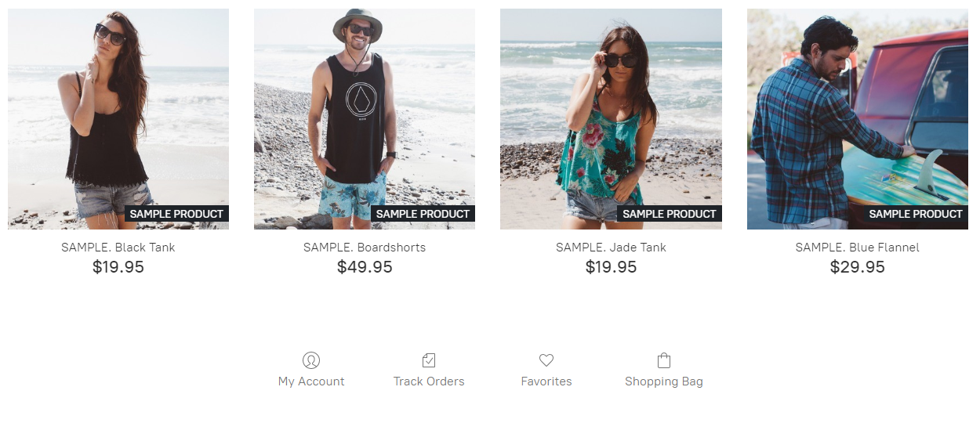Viewport: 980px width, 423px height.
Task: Go to the Favorites text link
Action: coord(546,381)
